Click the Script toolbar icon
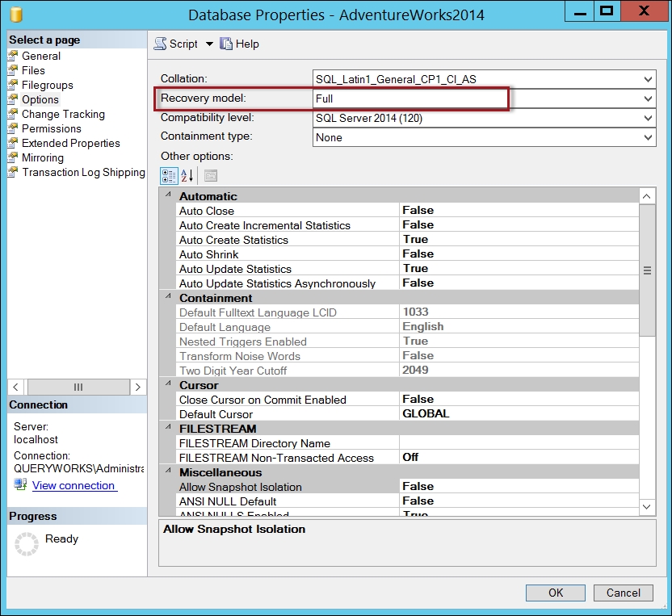 (160, 44)
